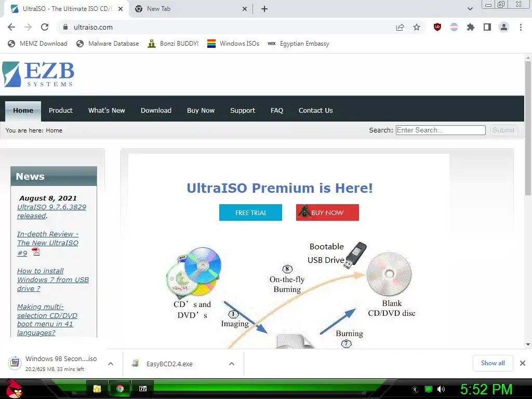This screenshot has width=532, height=399.
Task: Open Extensions puzzle piece menu
Action: coord(471,27)
